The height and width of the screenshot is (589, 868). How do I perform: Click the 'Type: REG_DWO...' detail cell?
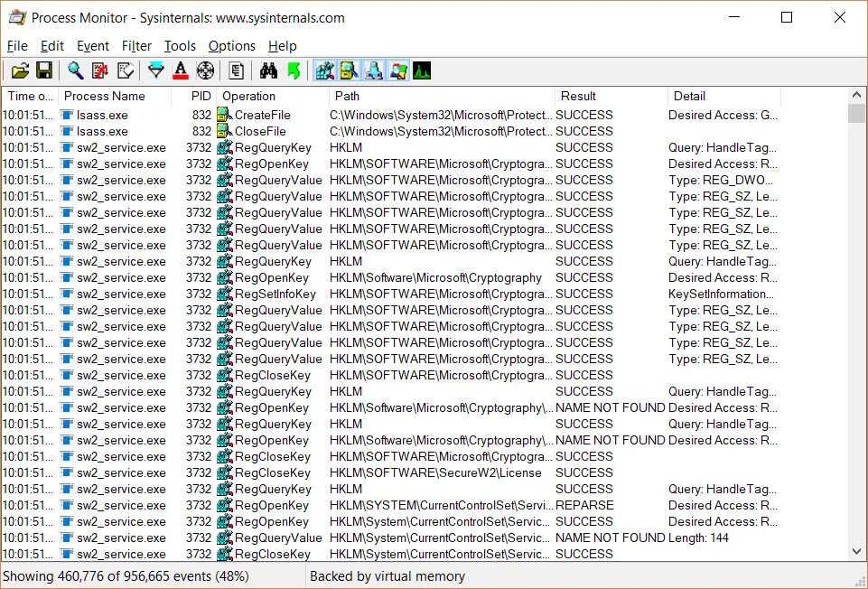point(720,181)
